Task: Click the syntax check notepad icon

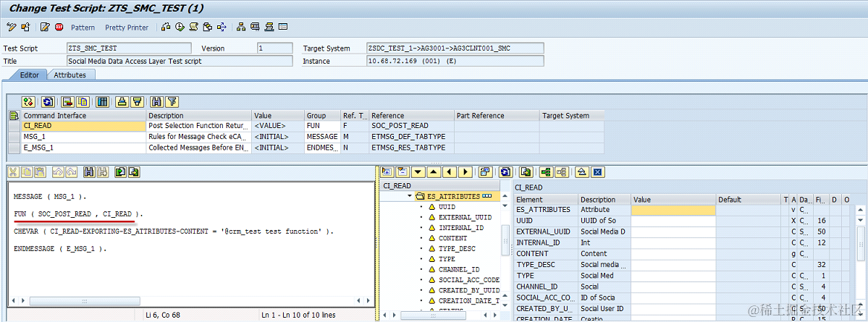Action: 46,27
